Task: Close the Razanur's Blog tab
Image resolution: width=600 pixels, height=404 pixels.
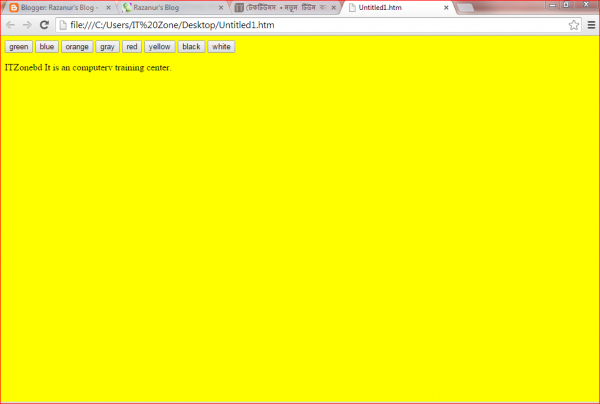Action: [x=221, y=8]
